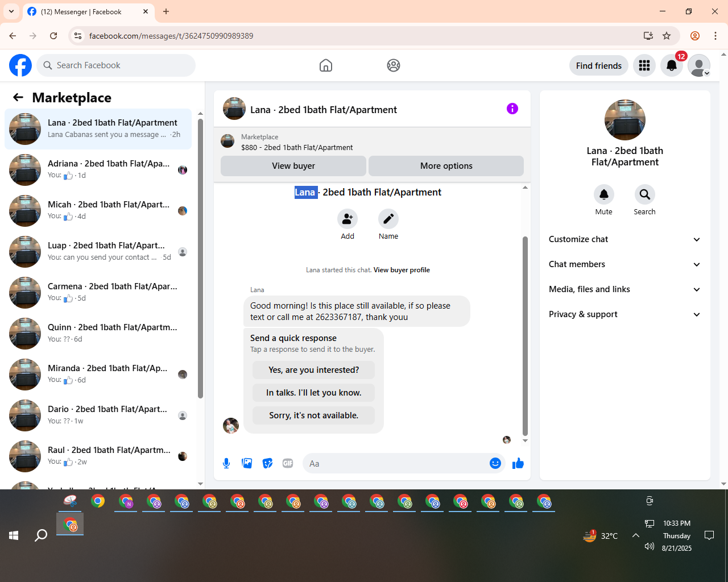
Task: Open the $880 Marketplace listing link
Action: point(297,147)
